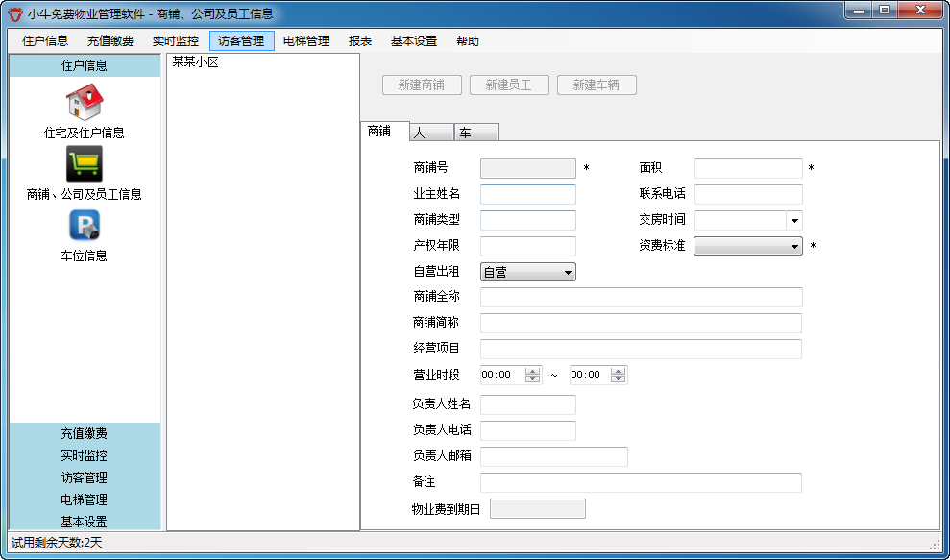Click the 营业时段 end time field
This screenshot has width=950, height=560.
coord(590,376)
